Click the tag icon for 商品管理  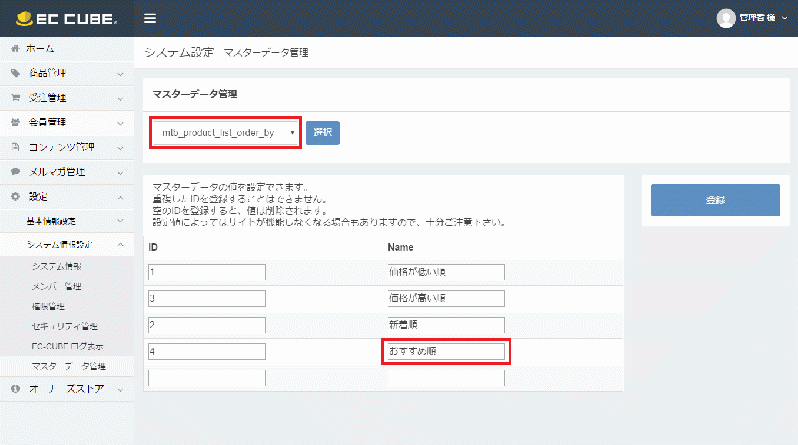click(15, 73)
